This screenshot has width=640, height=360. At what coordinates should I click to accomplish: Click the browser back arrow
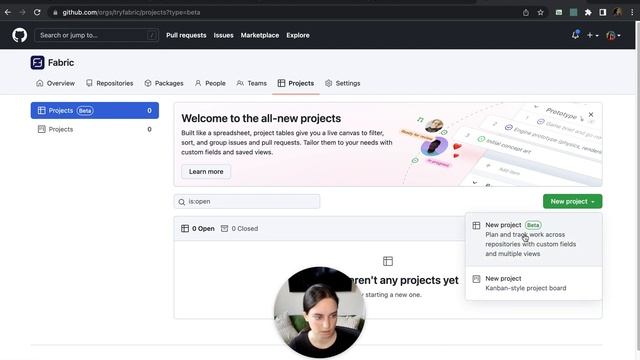[x=8, y=12]
